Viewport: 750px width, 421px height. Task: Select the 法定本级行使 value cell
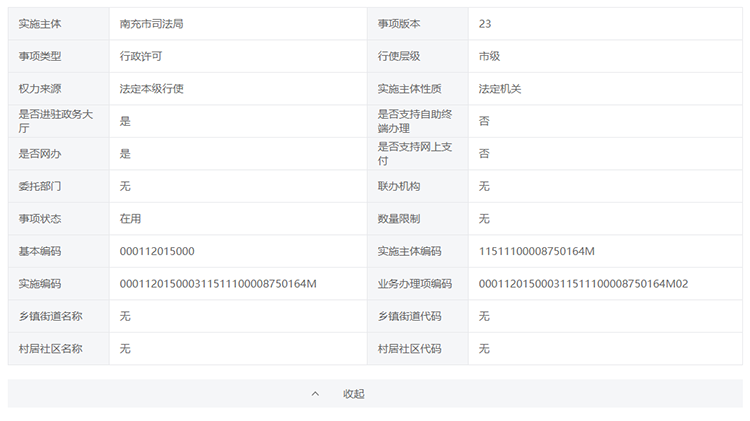(151, 89)
